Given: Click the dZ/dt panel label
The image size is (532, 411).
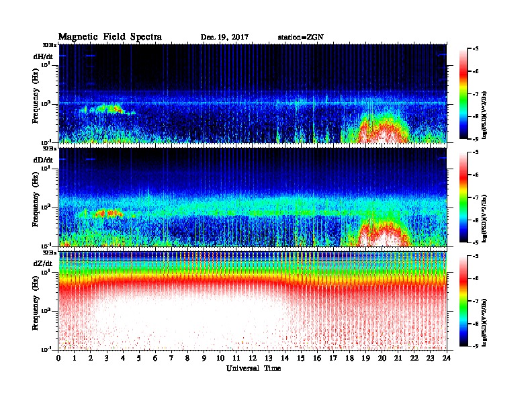Looking at the screenshot, I should (43, 263).
